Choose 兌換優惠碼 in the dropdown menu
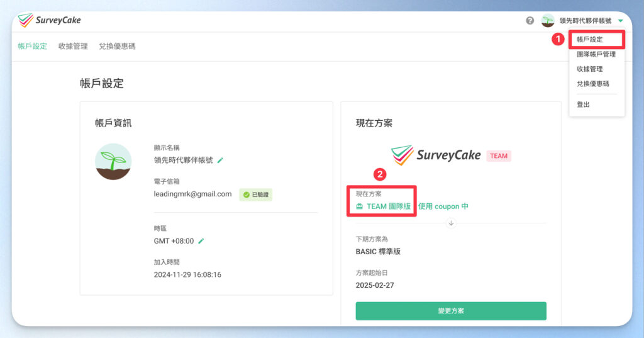The image size is (644, 338). tap(592, 84)
